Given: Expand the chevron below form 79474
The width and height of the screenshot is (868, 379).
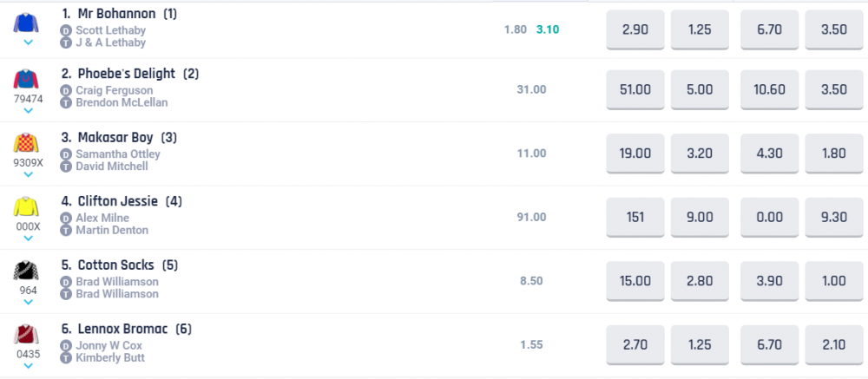Looking at the screenshot, I should tap(28, 110).
